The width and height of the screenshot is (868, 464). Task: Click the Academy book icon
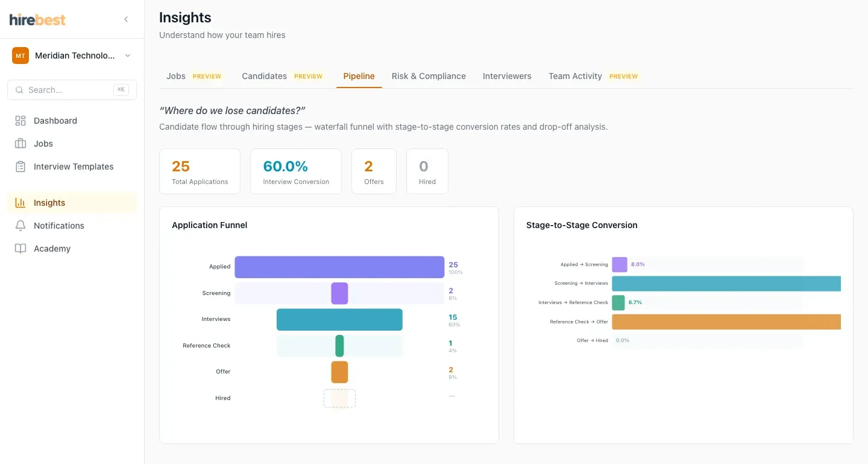pos(20,249)
